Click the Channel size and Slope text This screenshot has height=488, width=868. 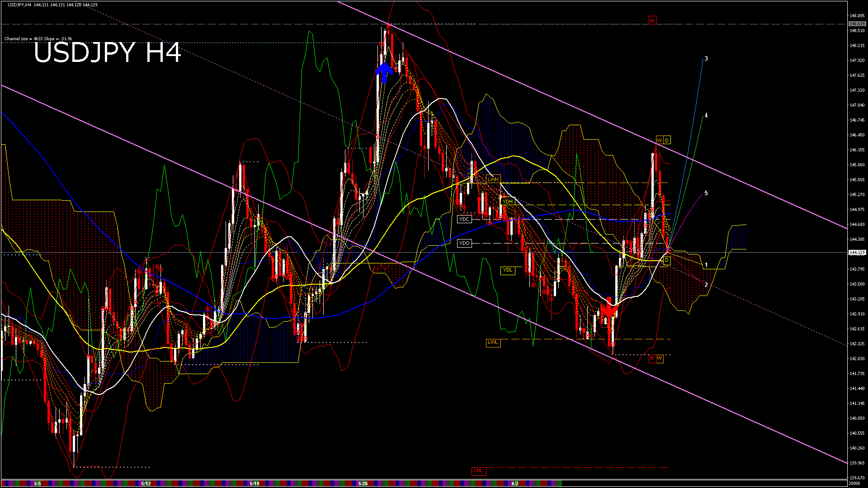pos(38,39)
